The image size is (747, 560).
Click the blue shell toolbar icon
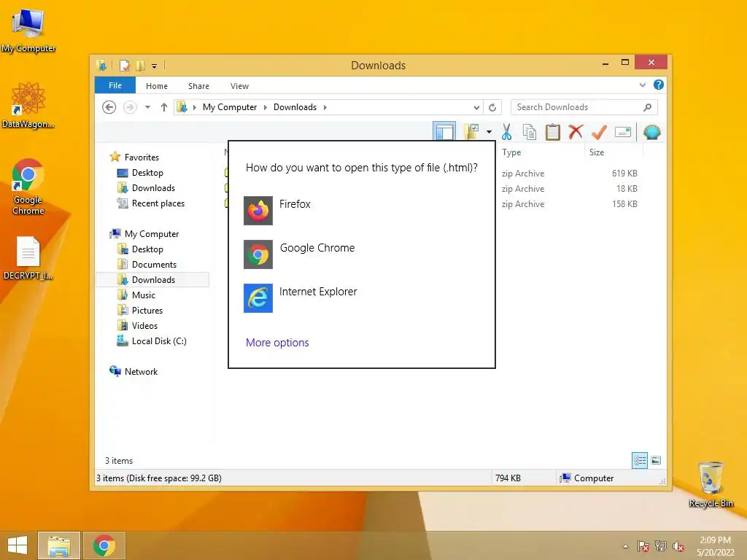651,132
